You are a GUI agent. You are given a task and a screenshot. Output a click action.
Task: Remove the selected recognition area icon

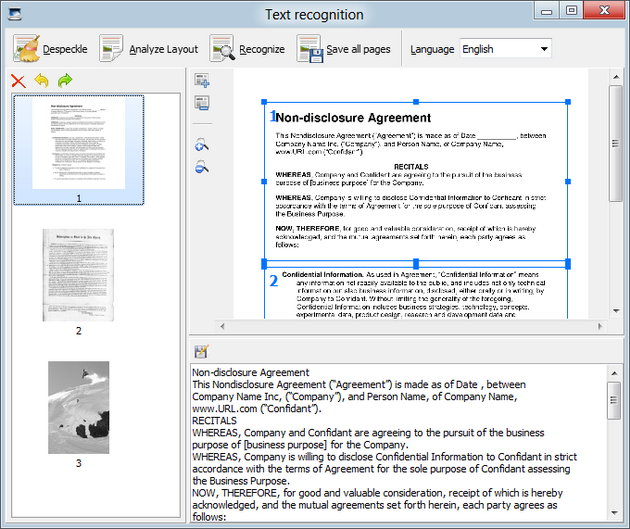click(202, 102)
